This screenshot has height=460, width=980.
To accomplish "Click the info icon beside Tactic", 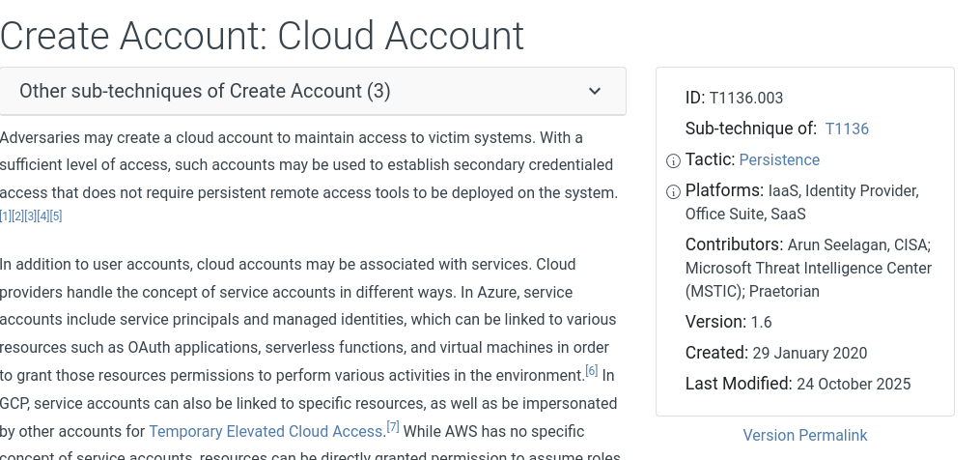I will pos(673,160).
